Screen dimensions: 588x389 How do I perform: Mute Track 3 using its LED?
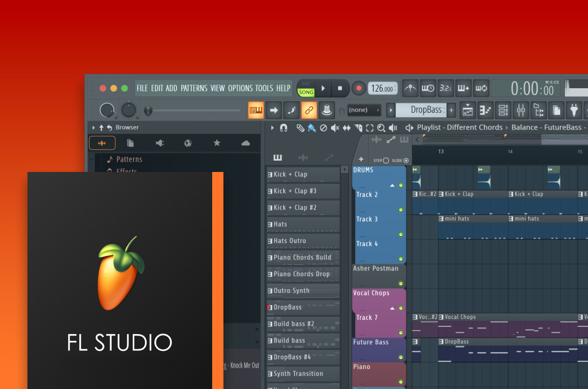[400, 234]
